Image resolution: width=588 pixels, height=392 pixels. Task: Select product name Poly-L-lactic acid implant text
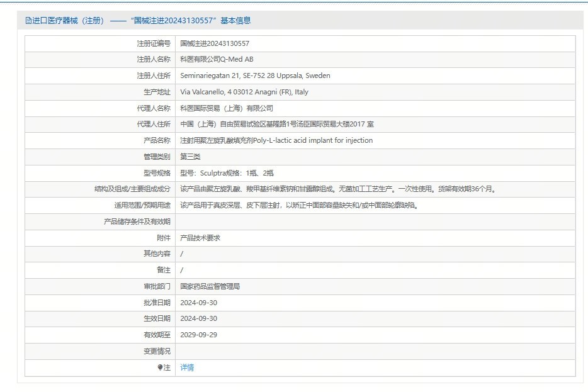(x=276, y=140)
